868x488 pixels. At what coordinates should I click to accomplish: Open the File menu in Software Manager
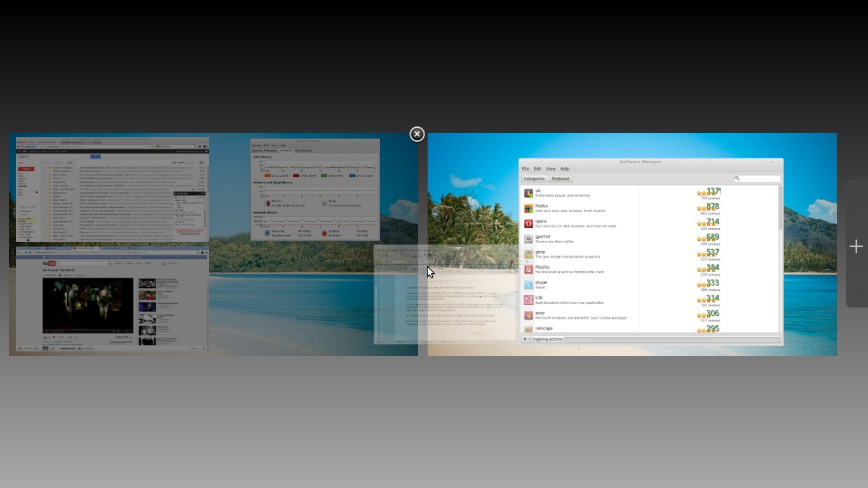pos(526,169)
